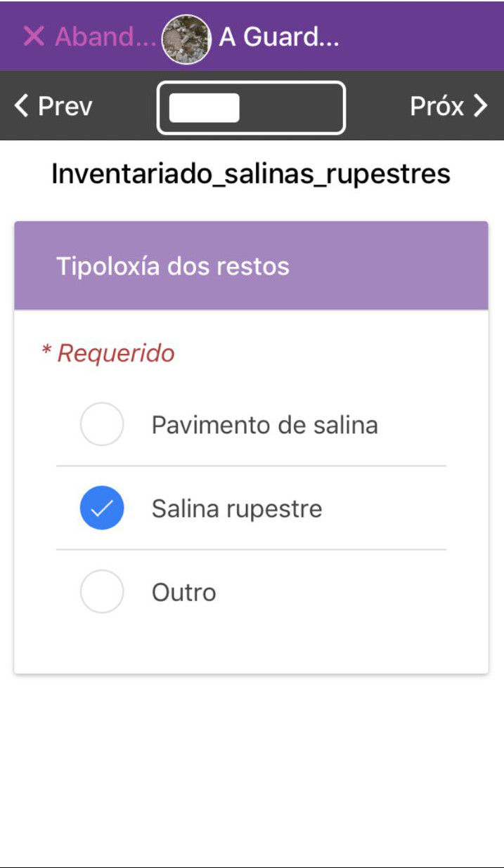Select the "Pavimento de salina" radio circle
Viewport: 504px width, 868px height.
tap(102, 424)
